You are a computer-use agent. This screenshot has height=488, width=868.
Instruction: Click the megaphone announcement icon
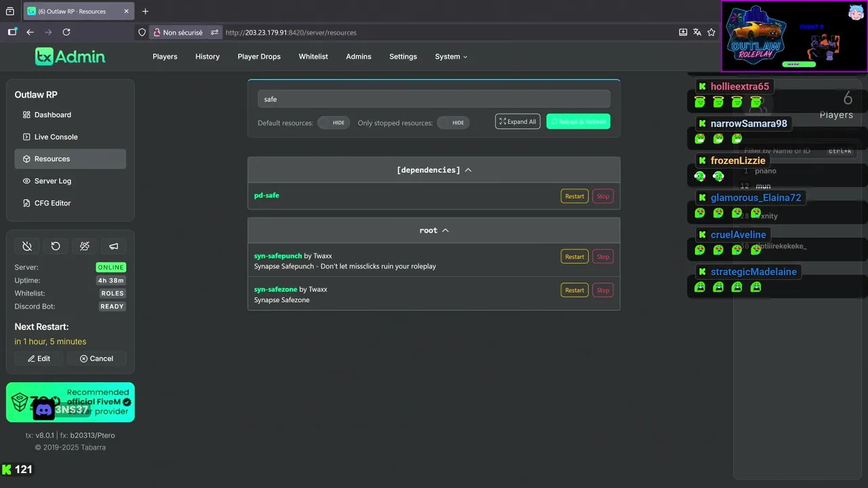(113, 246)
